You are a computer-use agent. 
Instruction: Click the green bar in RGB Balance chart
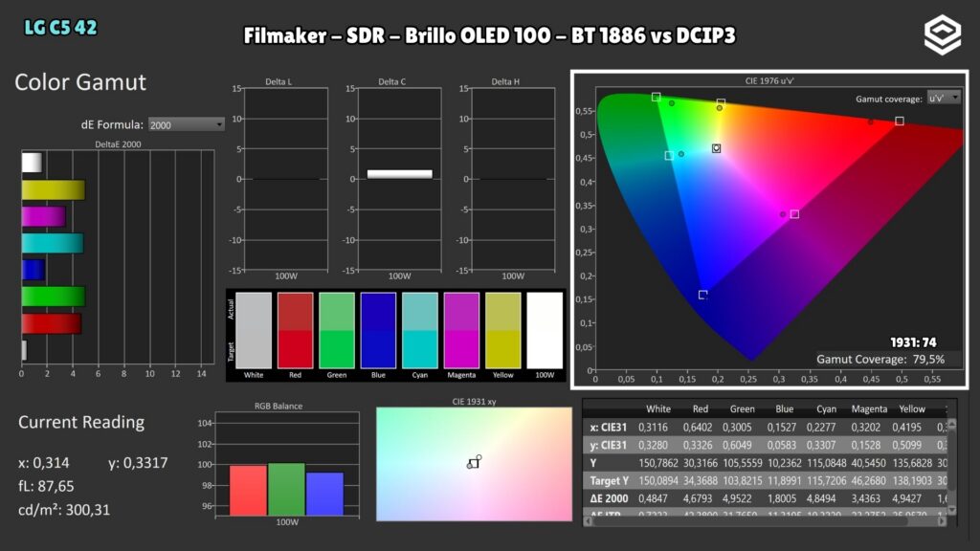coord(286,489)
